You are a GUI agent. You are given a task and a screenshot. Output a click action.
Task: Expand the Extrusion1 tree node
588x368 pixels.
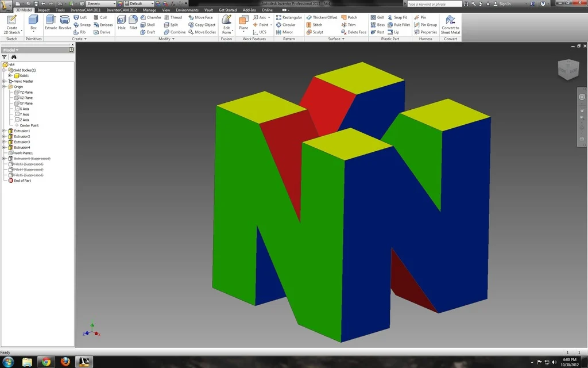[4, 131]
